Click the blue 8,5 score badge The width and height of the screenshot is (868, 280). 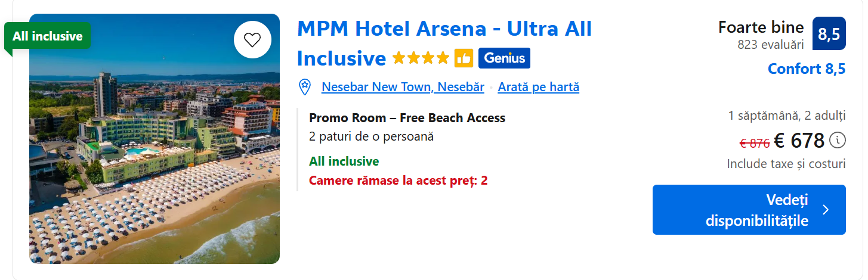(829, 33)
